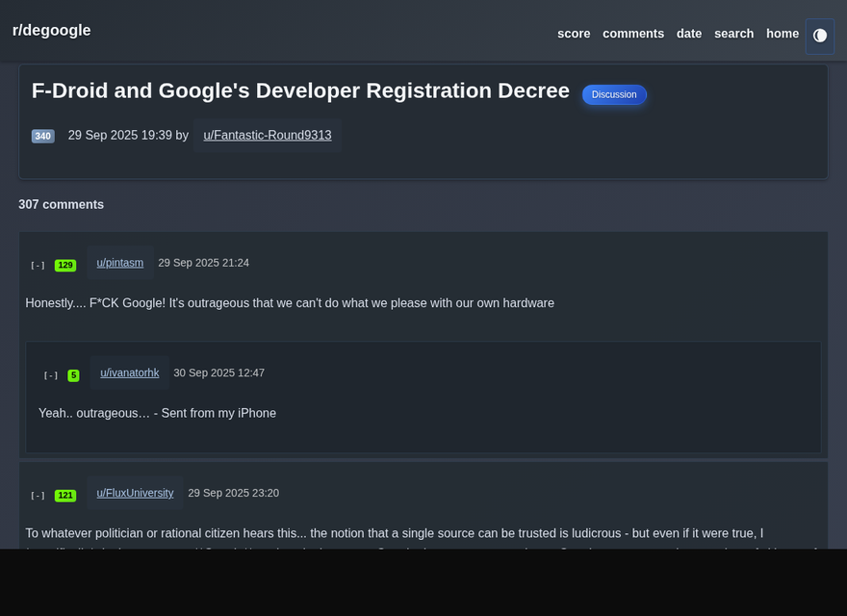Click the post score badge 340
The width and height of the screenshot is (847, 616).
coord(43,136)
